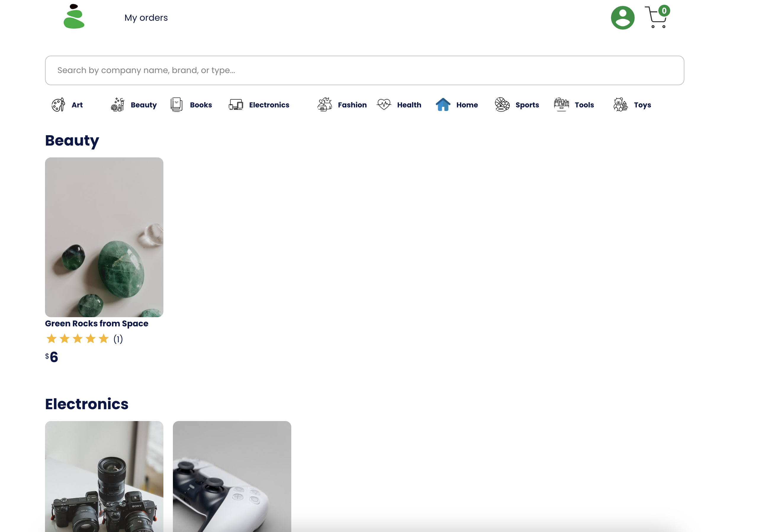Select the Art palette category icon
Screen dimensions: 759x532
tap(58, 105)
